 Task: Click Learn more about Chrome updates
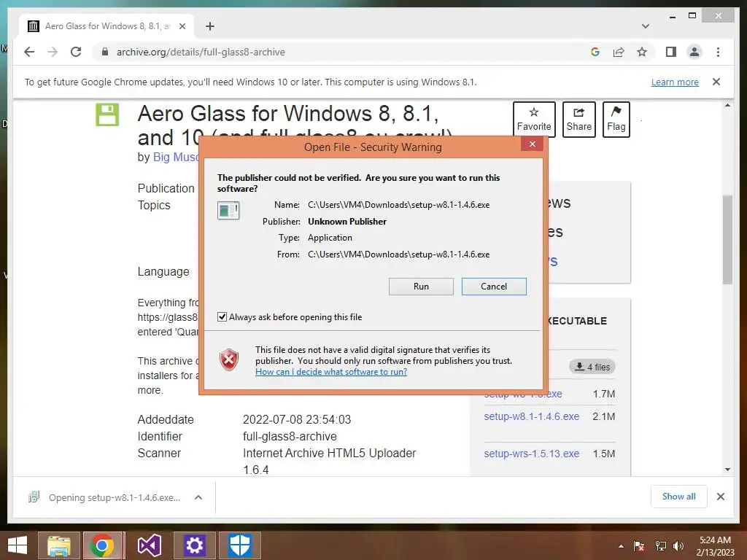tap(675, 82)
